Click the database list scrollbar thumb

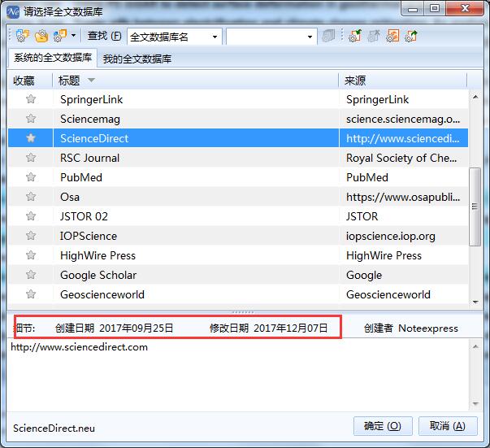click(x=475, y=207)
